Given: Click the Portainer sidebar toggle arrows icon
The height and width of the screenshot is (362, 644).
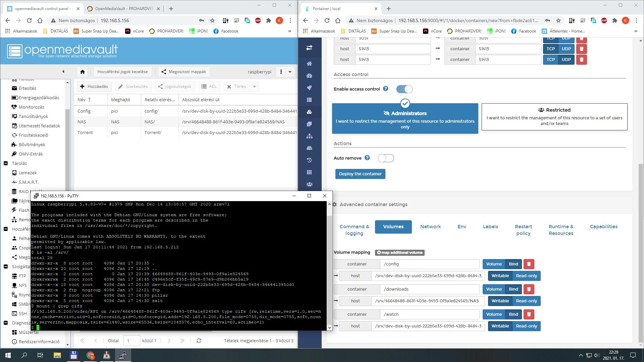Looking at the screenshot, I should pyautogui.click(x=309, y=48).
